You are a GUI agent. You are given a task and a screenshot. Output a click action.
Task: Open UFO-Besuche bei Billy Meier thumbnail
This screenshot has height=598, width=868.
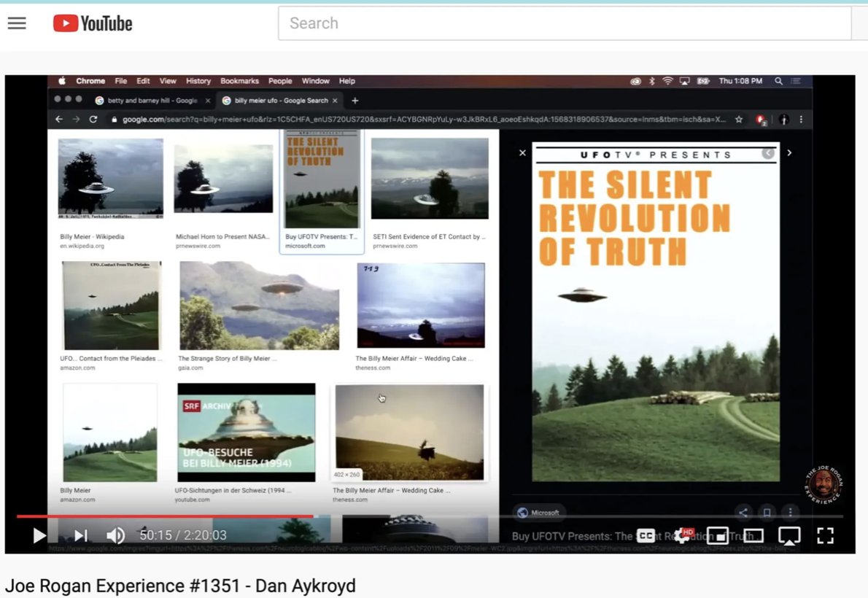coord(247,432)
